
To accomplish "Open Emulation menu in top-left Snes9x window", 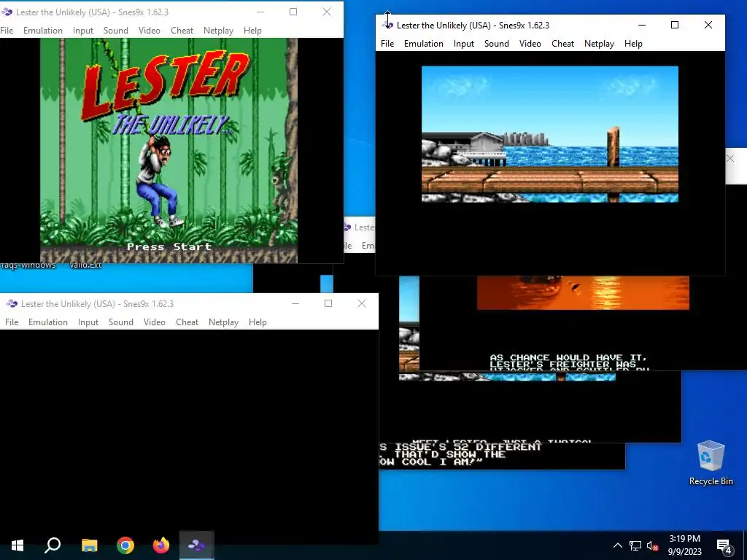I will coord(43,31).
